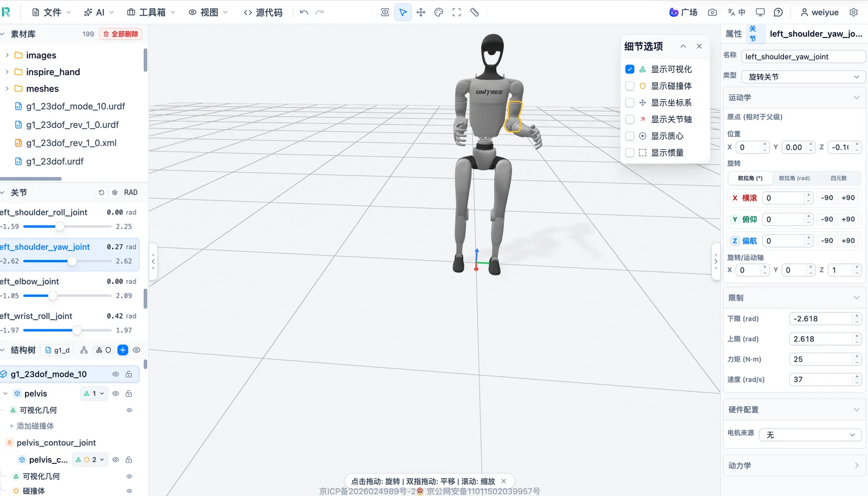Image resolution: width=868 pixels, height=496 pixels.
Task: Open the color palette tool
Action: 439,12
